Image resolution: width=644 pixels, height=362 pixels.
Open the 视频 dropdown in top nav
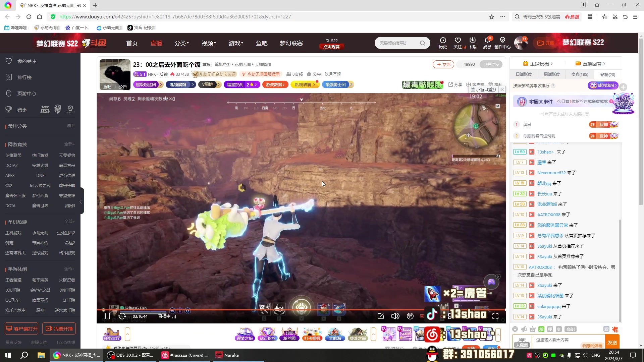point(209,43)
